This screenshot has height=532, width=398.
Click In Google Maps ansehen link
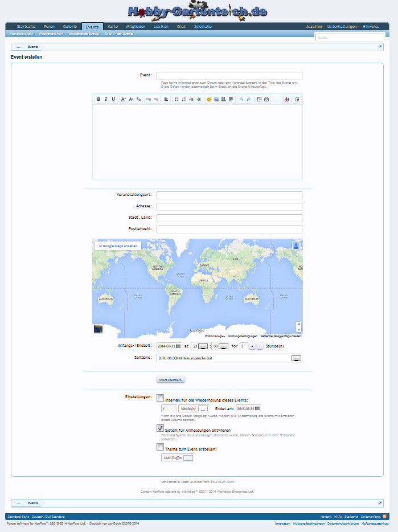pos(118,246)
